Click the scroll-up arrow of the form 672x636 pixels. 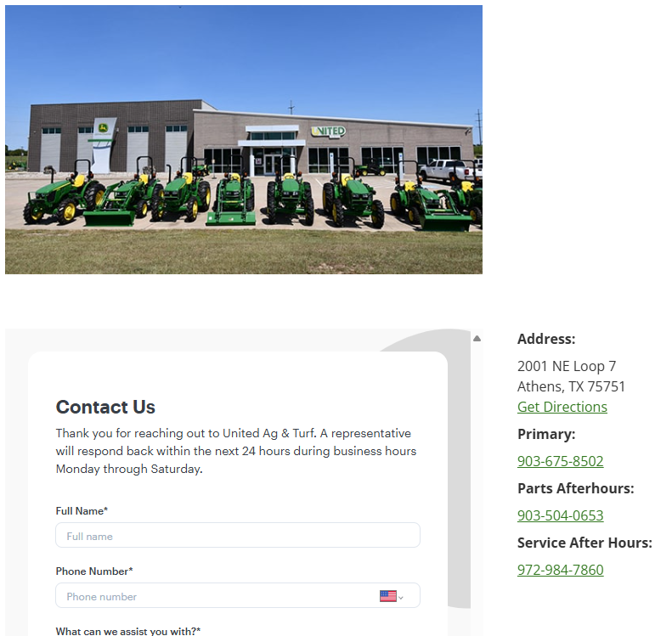477,338
